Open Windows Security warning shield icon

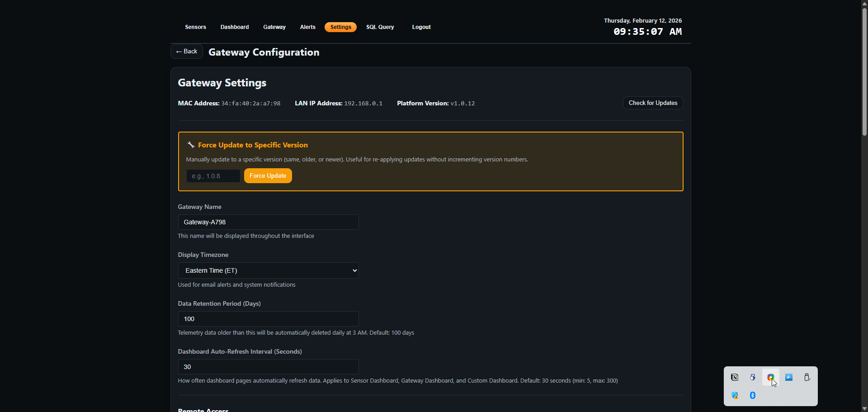[735, 395]
